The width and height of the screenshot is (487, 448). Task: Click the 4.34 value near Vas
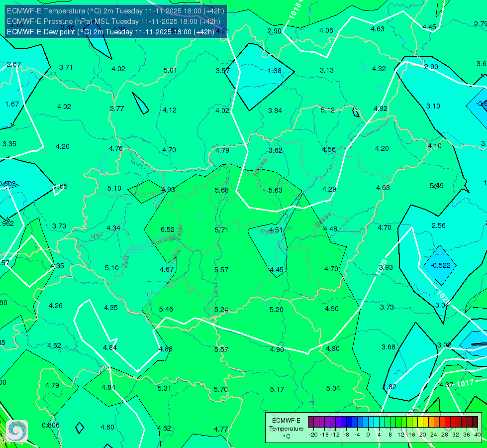click(113, 228)
